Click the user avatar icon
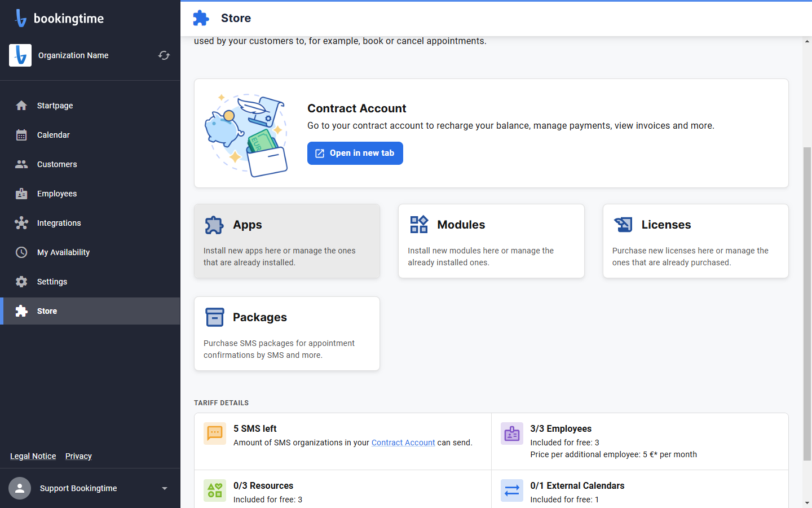The image size is (812, 508). 20,488
